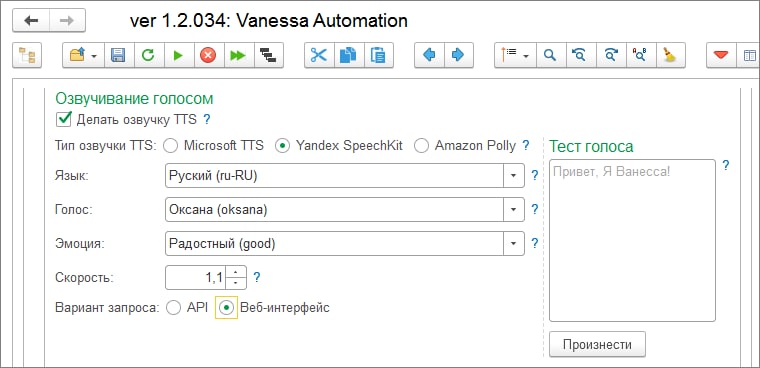Choose API as Вариант запроса
The height and width of the screenshot is (368, 760).
click(173, 307)
